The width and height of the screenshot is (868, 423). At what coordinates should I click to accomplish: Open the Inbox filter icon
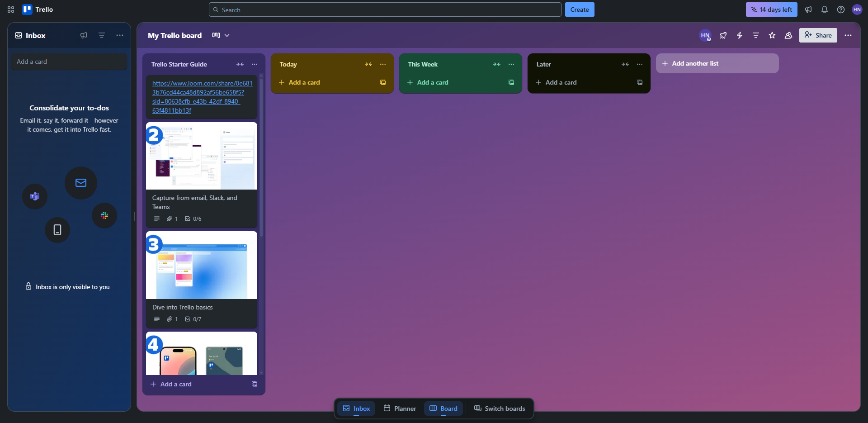coord(102,35)
